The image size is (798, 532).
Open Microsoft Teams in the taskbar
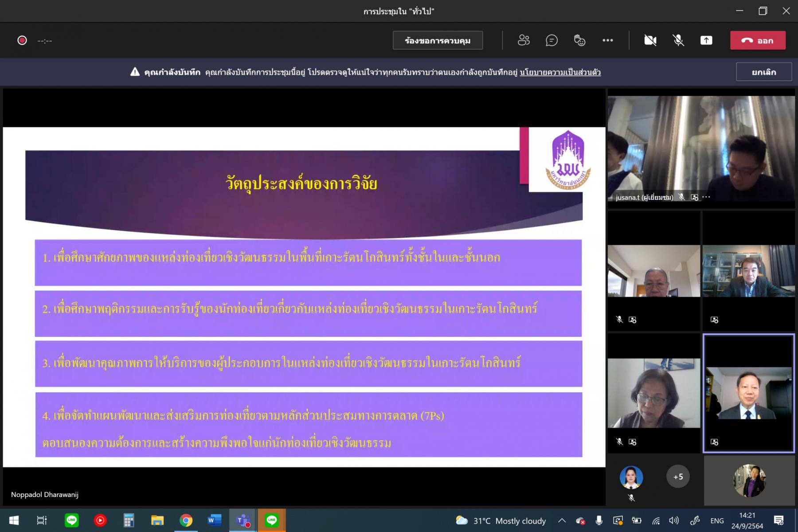click(x=243, y=520)
